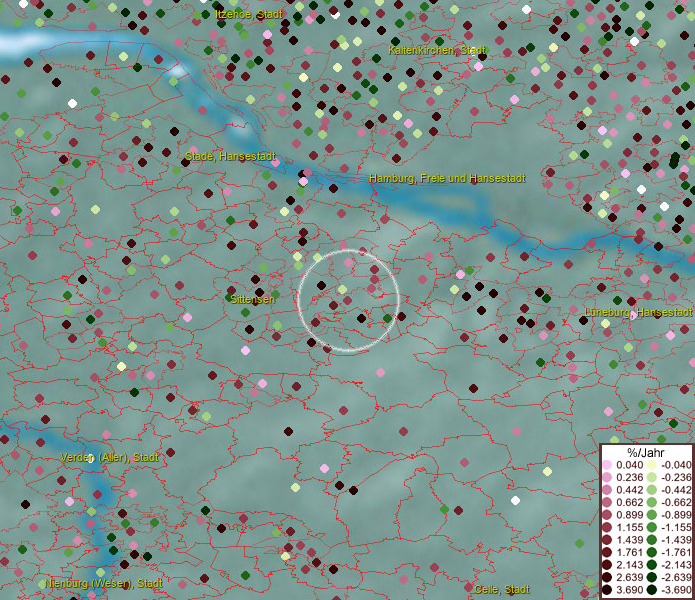The height and width of the screenshot is (600, 695).
Task: Select the Verden (Aller), Stadt label
Action: point(109,457)
